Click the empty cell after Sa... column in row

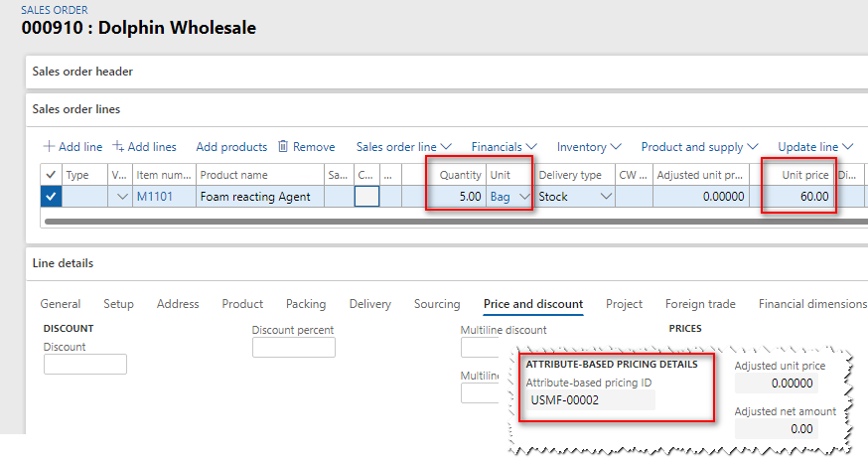(366, 197)
